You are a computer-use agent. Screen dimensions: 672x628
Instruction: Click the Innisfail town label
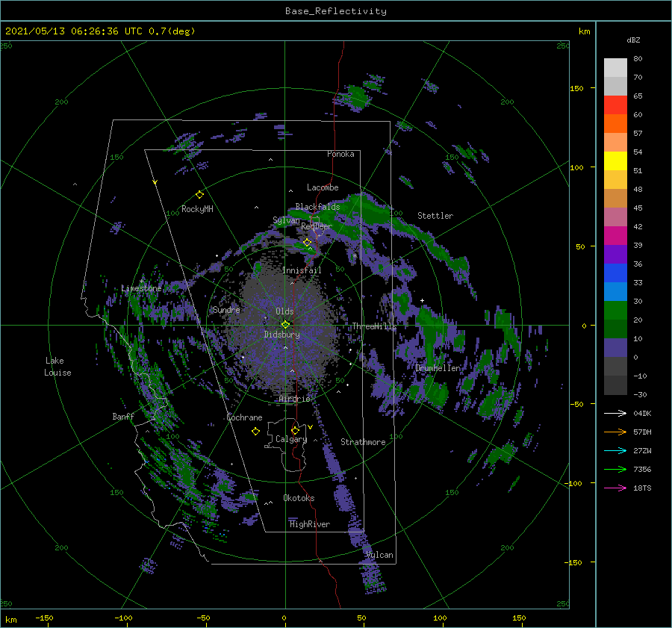302,270
